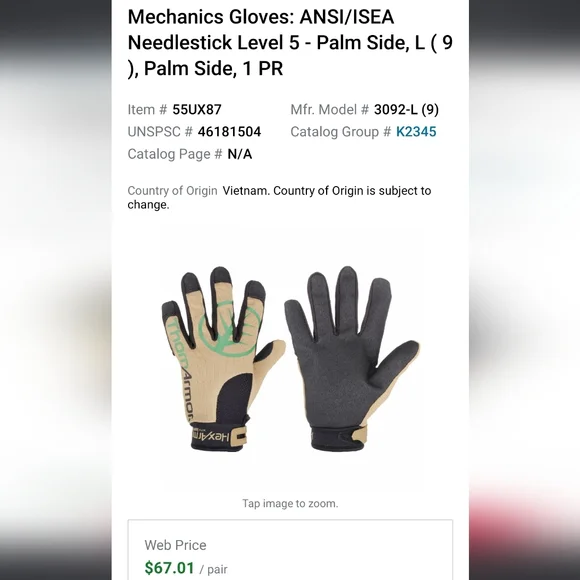Click the Web Price label

pos(175,545)
